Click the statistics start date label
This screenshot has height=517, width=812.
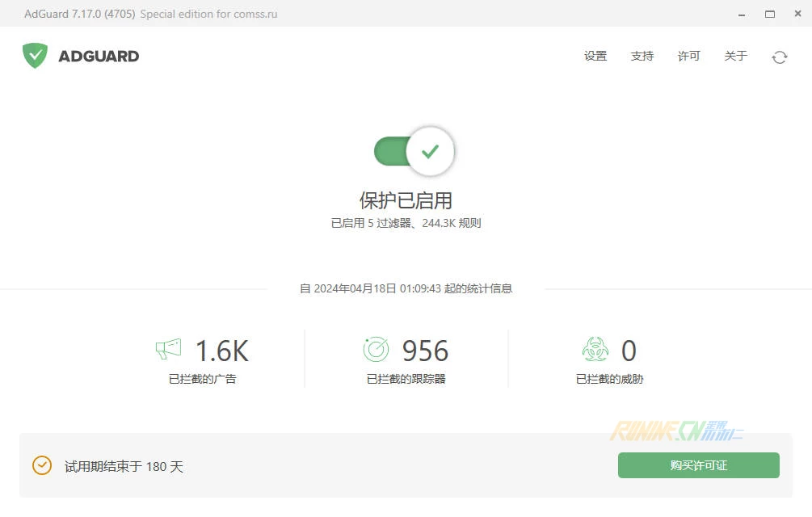point(406,288)
